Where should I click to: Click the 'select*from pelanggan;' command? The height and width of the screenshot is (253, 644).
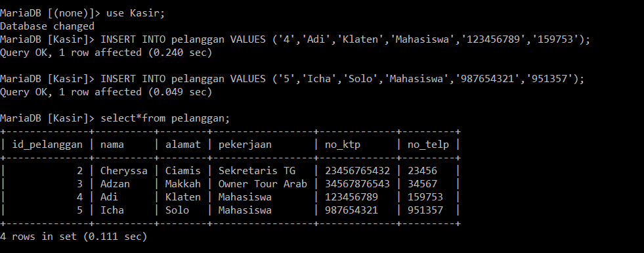pos(165,118)
